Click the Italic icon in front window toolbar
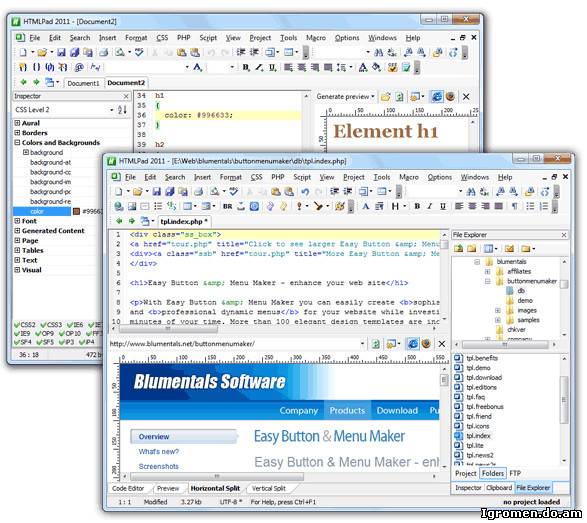 pos(430,206)
